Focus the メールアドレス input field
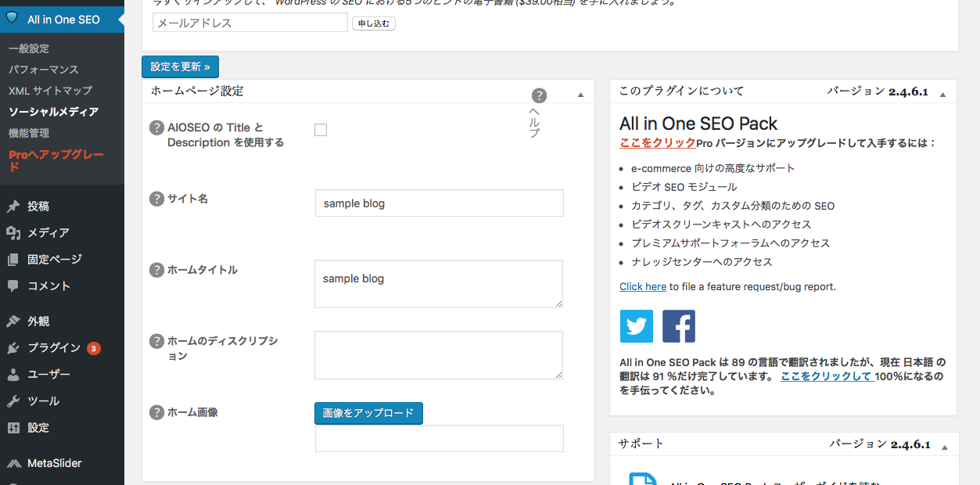 click(x=250, y=23)
